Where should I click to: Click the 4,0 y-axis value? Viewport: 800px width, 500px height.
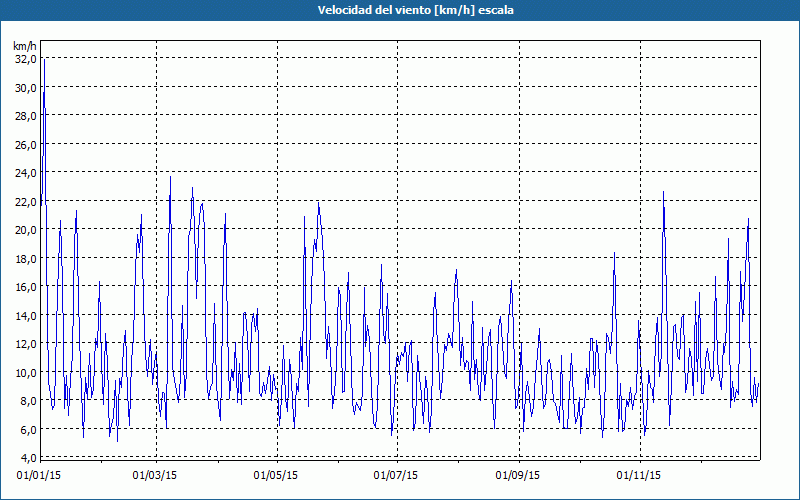click(29, 458)
